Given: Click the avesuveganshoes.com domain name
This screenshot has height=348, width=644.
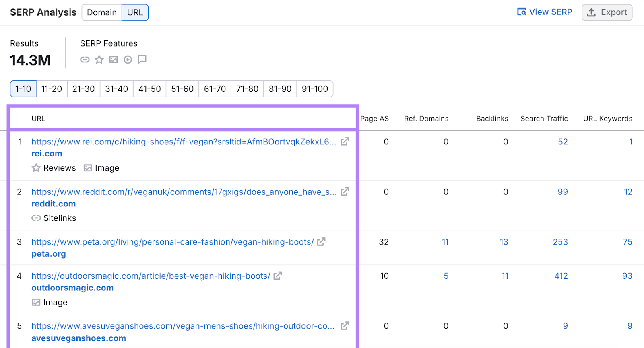Looking at the screenshot, I should [79, 338].
